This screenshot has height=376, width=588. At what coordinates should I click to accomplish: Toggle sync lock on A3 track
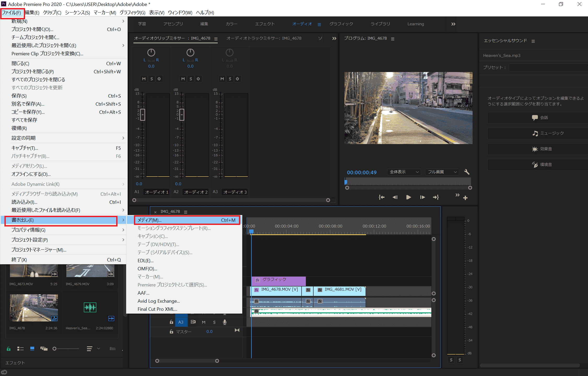193,322
